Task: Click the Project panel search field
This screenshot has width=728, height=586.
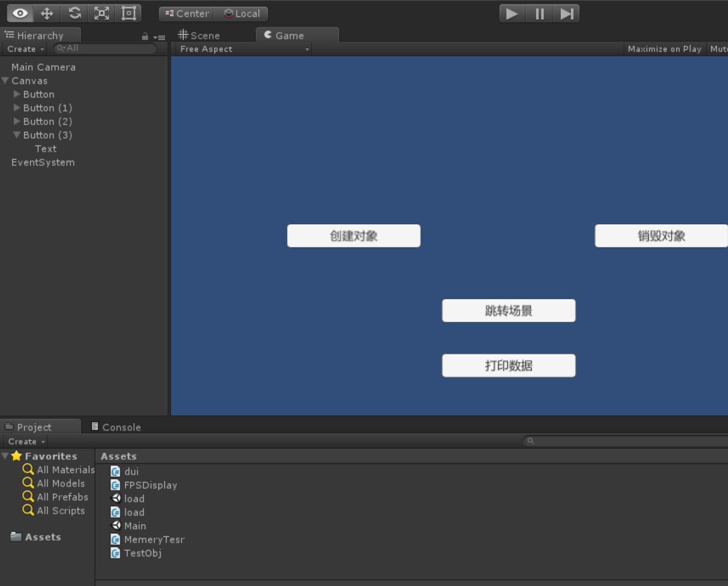Action: point(626,441)
